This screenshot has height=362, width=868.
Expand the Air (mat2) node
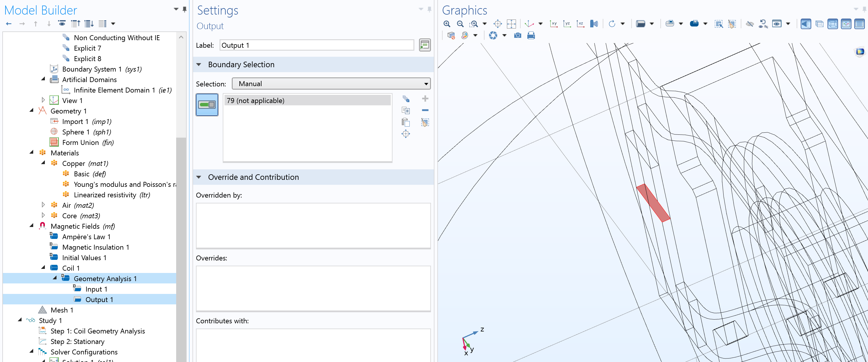tap(43, 205)
